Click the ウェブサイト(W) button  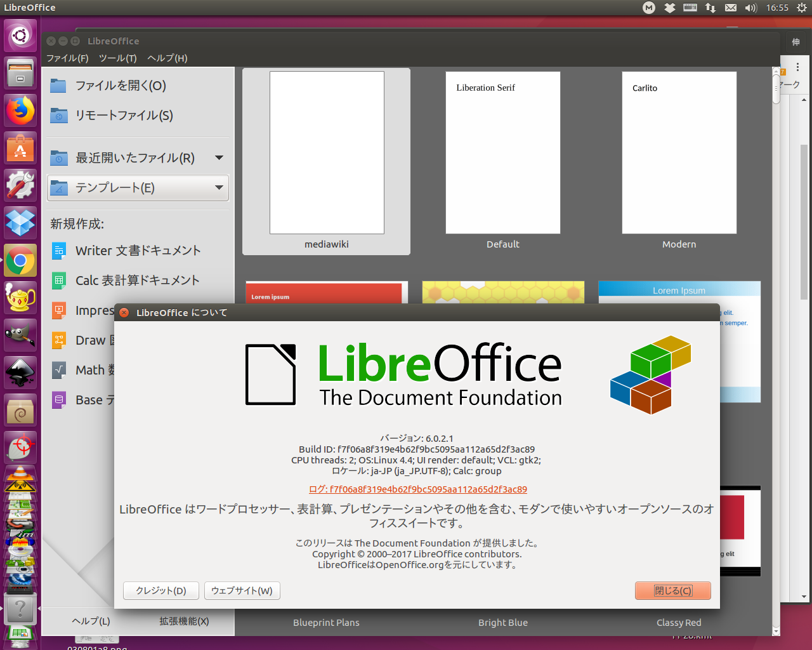242,591
